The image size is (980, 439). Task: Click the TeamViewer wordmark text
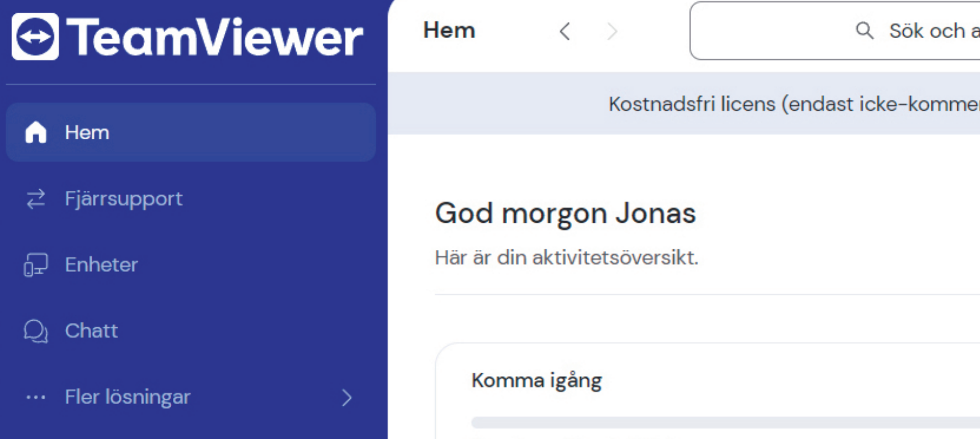[x=215, y=38]
